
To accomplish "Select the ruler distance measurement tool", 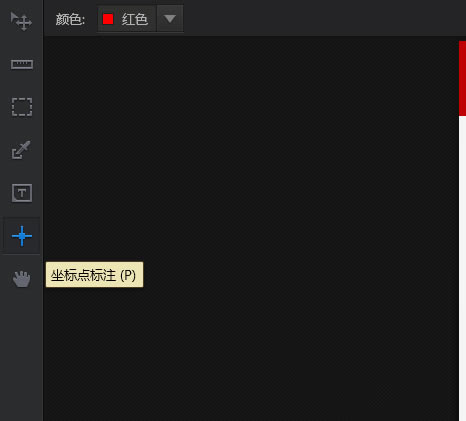I will coord(22,64).
